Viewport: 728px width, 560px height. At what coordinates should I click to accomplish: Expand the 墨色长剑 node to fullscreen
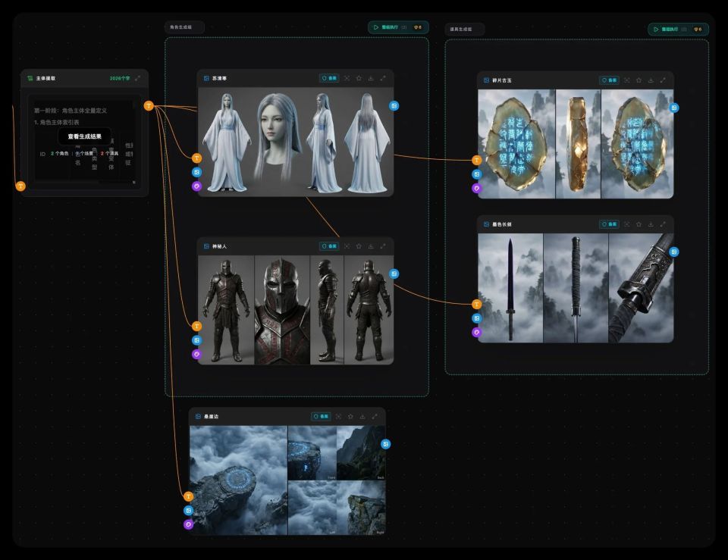(663, 224)
